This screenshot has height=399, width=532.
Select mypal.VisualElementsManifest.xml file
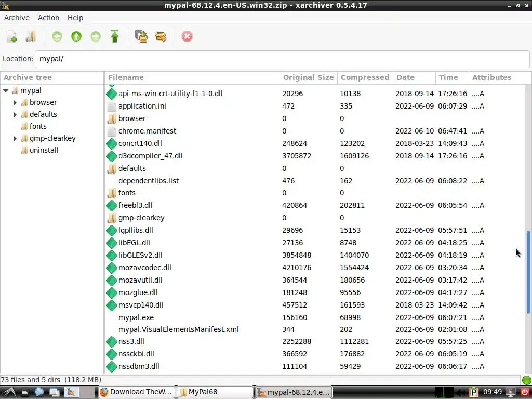[179, 329]
